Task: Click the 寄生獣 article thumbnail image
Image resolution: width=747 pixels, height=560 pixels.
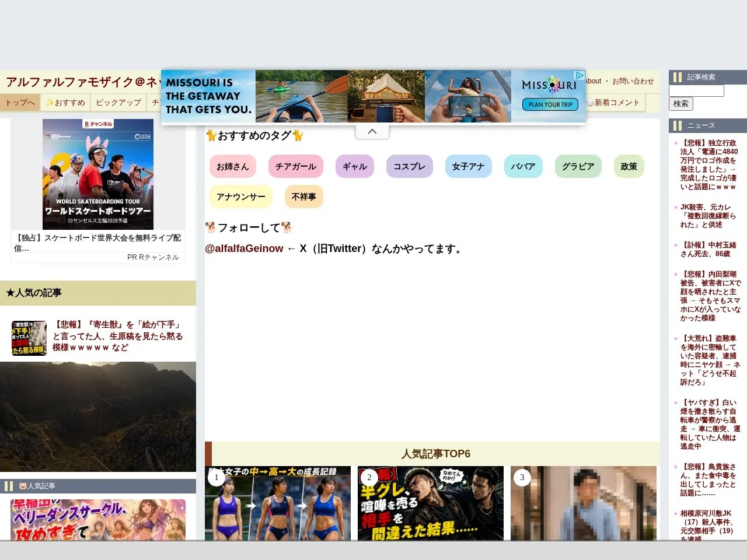Action: coord(29,338)
